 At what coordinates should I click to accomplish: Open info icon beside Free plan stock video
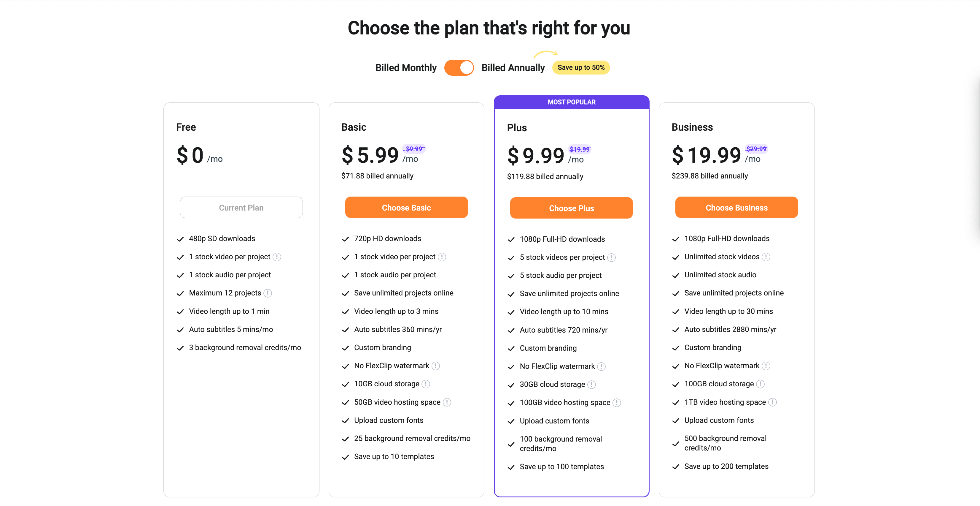277,257
